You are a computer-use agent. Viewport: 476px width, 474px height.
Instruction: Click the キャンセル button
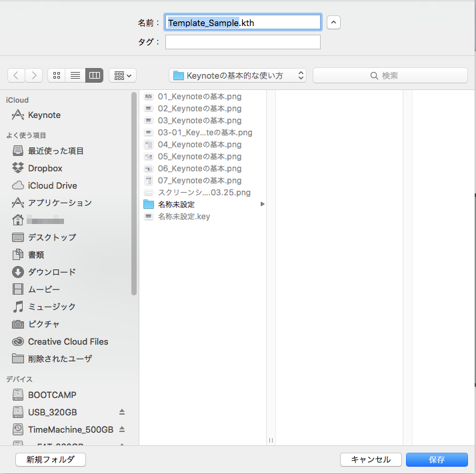pyautogui.click(x=371, y=459)
